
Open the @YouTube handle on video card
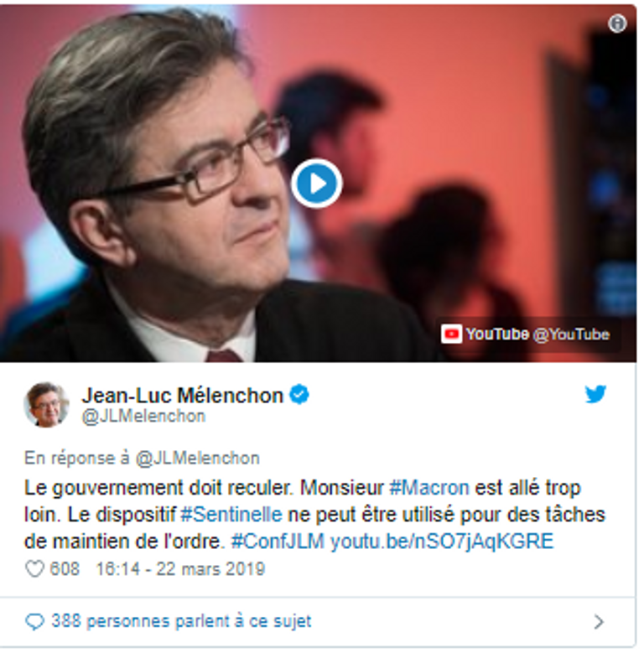571,334
